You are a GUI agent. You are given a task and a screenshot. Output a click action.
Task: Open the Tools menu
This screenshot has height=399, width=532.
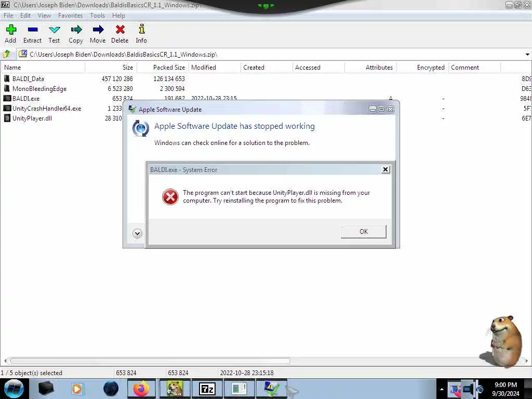point(97,15)
